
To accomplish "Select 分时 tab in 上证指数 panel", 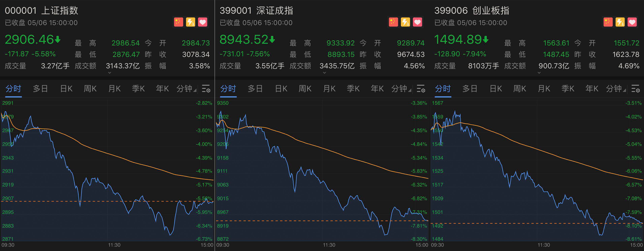I will (x=13, y=88).
